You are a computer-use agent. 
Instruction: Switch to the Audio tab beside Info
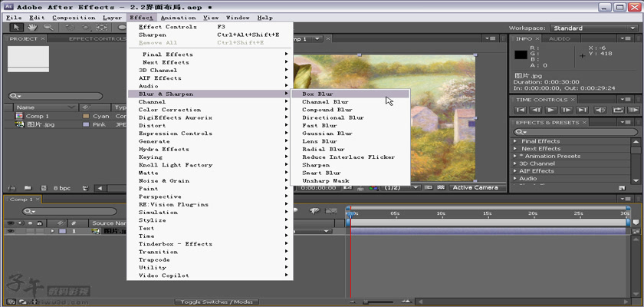click(560, 38)
